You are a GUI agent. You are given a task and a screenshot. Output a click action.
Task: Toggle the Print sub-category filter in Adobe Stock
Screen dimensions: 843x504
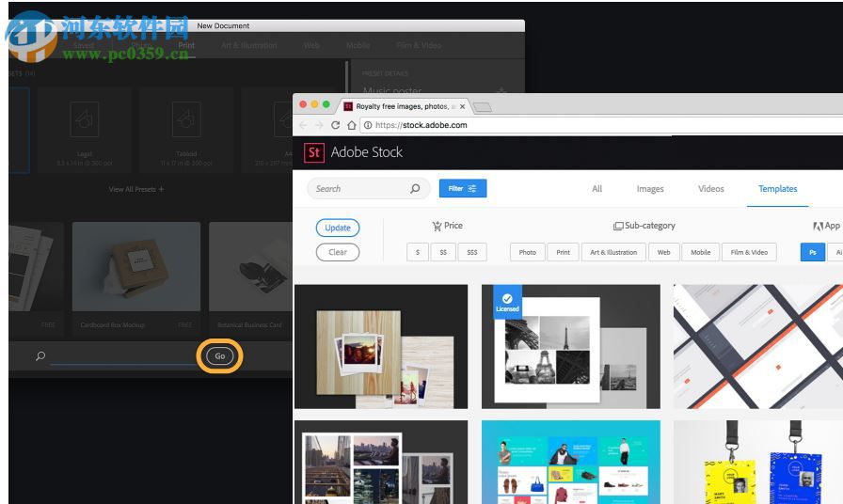pos(563,252)
